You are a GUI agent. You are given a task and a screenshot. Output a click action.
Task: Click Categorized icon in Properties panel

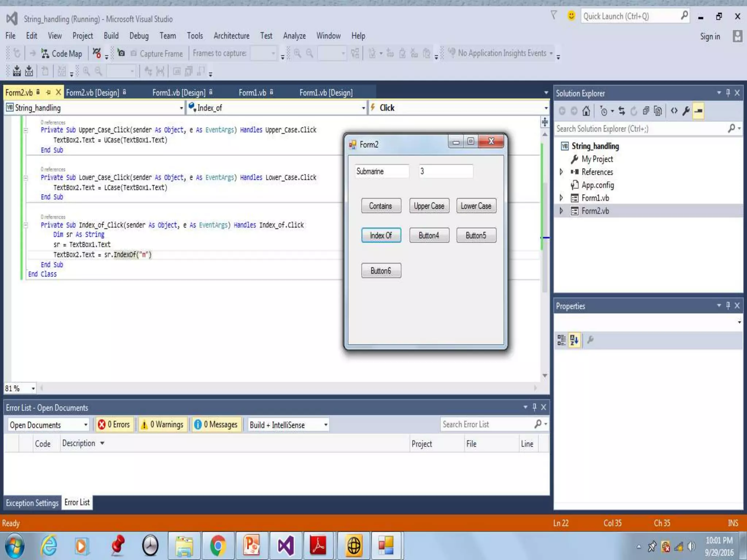(x=561, y=340)
